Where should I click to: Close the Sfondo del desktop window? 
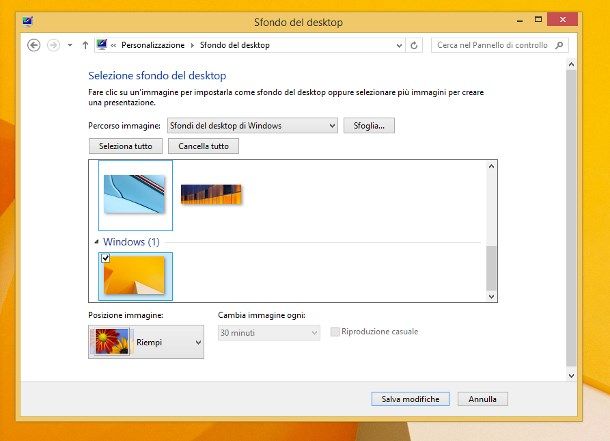[563, 19]
